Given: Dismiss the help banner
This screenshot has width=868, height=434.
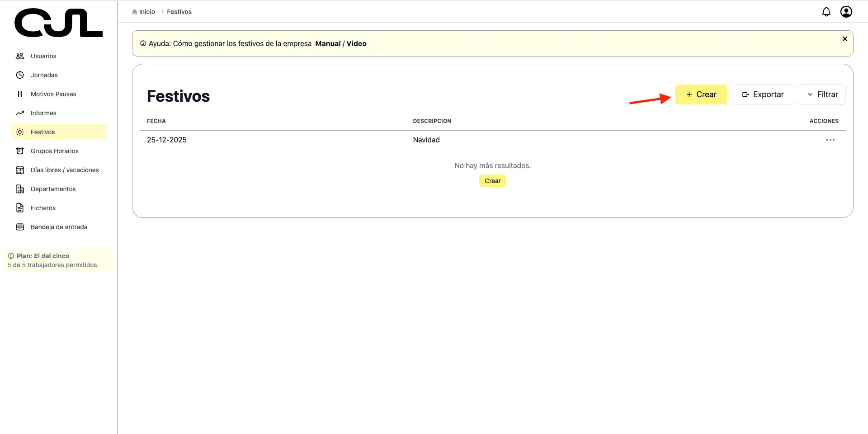Looking at the screenshot, I should click(x=844, y=39).
